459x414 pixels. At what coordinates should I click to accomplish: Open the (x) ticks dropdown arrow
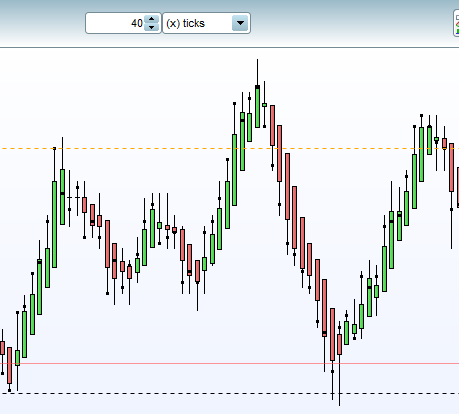(x=240, y=23)
